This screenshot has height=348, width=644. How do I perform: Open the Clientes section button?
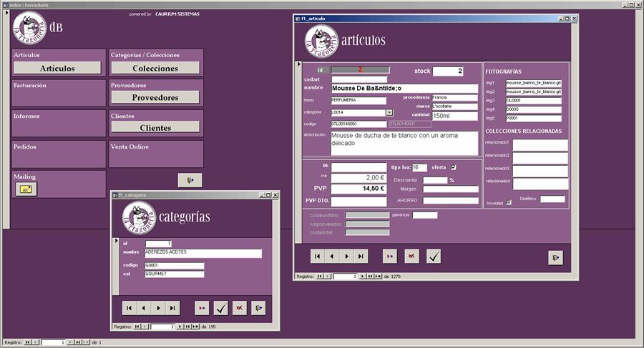[155, 128]
